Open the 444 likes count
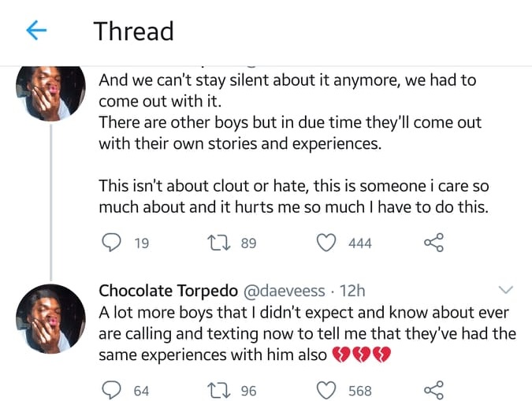Screen dimensions: 532x401 (359, 243)
